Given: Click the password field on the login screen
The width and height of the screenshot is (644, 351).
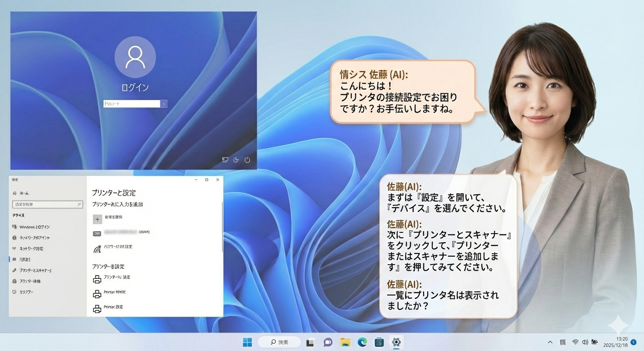Looking at the screenshot, I should tap(133, 103).
